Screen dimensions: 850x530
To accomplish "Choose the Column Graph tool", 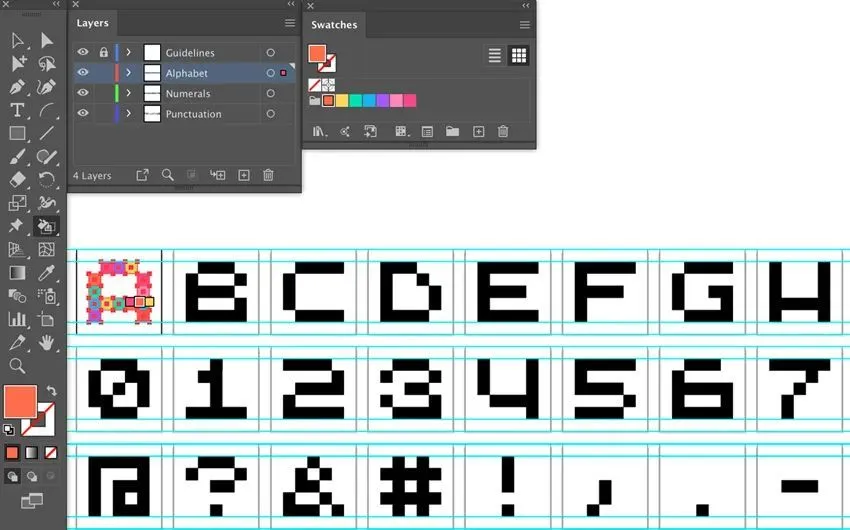I will coord(17,319).
